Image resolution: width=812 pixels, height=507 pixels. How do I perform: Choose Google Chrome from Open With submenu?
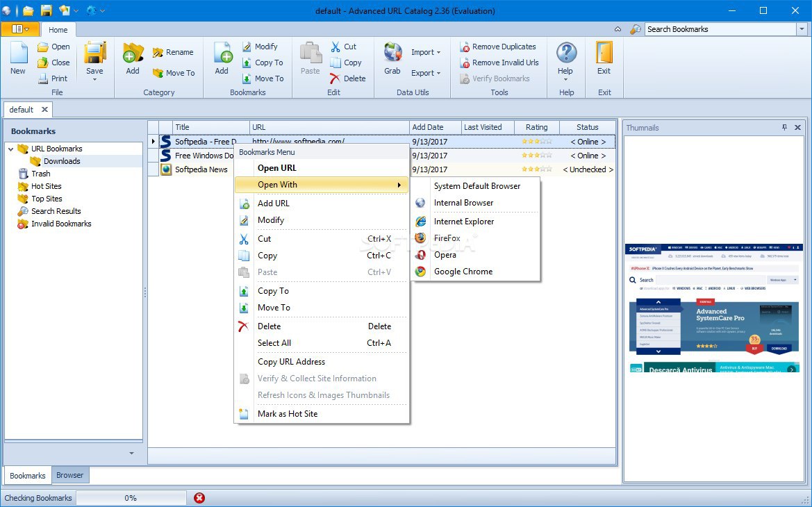point(463,272)
